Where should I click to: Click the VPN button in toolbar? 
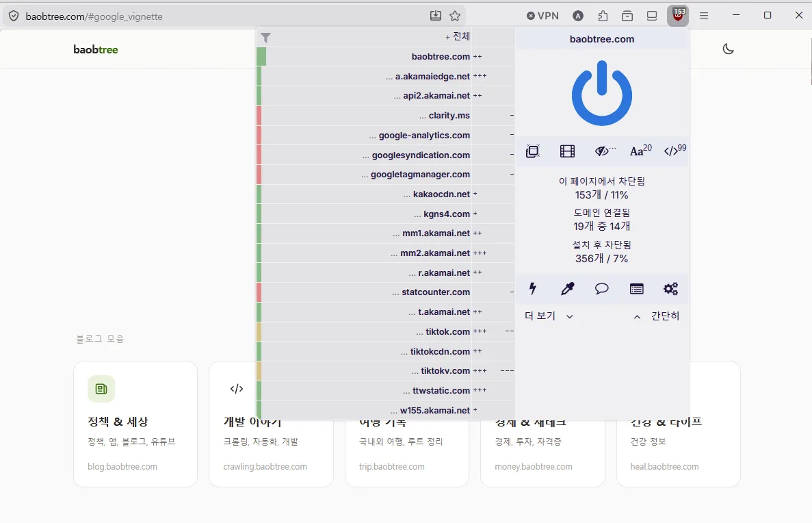542,16
